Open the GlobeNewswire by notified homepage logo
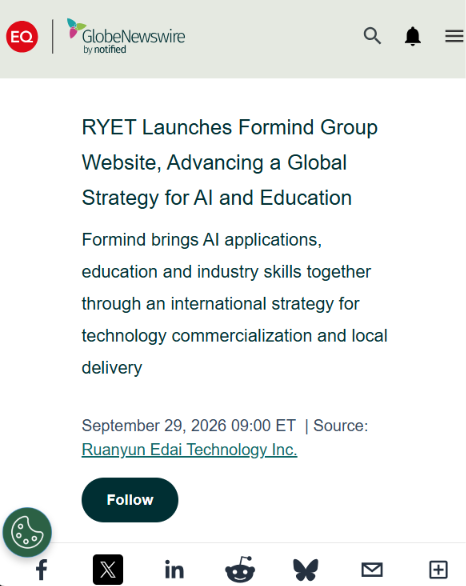Screen dimensions: 466x586 coord(126,37)
